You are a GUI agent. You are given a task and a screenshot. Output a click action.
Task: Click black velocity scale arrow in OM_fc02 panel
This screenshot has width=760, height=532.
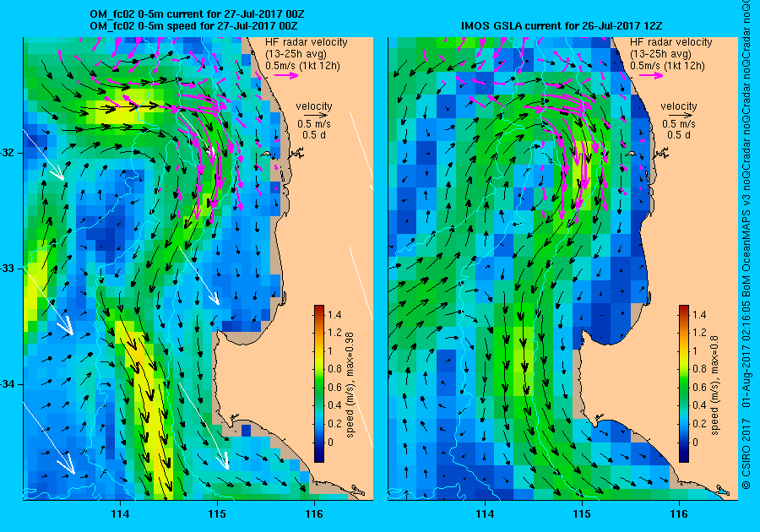(x=316, y=116)
